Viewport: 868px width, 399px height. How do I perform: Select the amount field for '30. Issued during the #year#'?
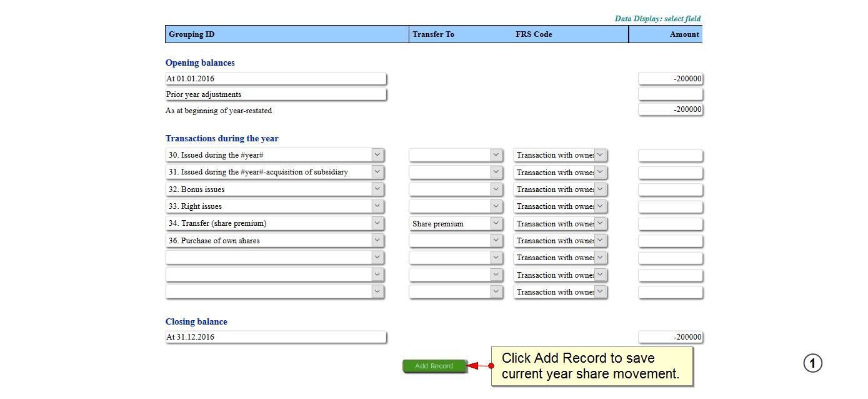click(x=670, y=156)
